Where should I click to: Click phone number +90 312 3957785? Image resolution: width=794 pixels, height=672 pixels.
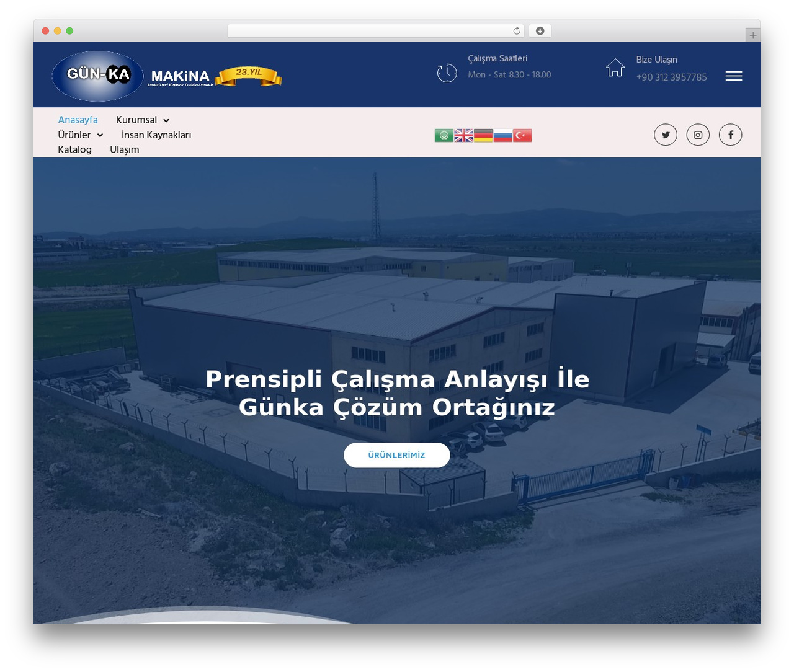(x=671, y=77)
